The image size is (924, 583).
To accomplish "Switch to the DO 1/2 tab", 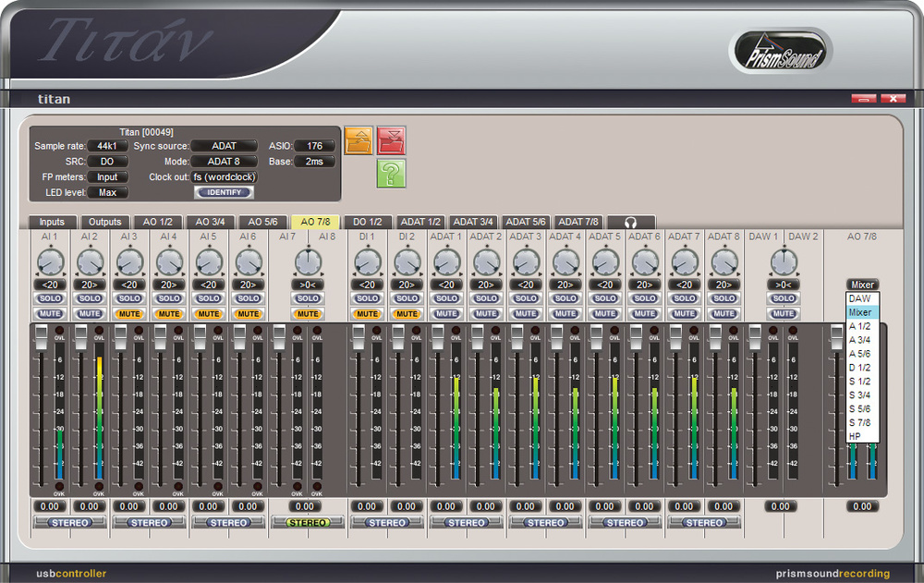I will [x=368, y=223].
